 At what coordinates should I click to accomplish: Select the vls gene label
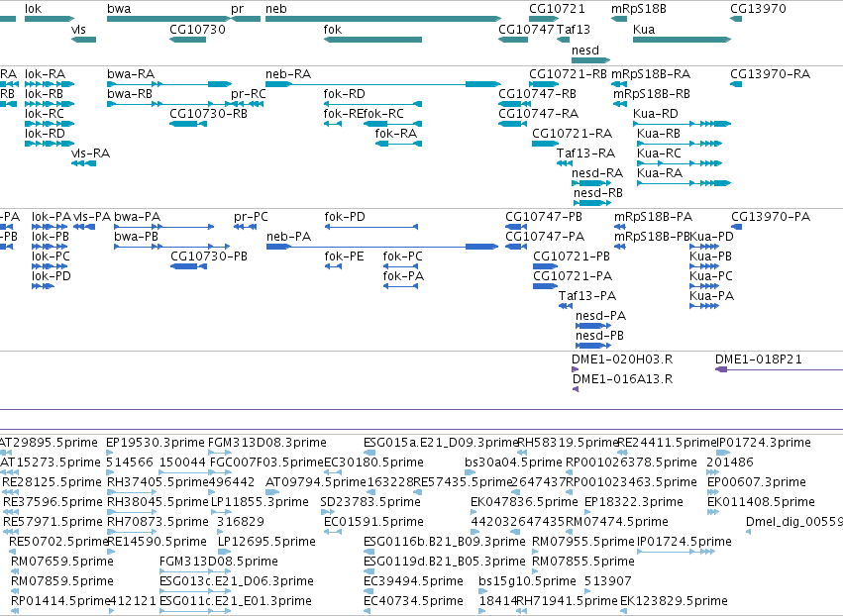[x=78, y=29]
